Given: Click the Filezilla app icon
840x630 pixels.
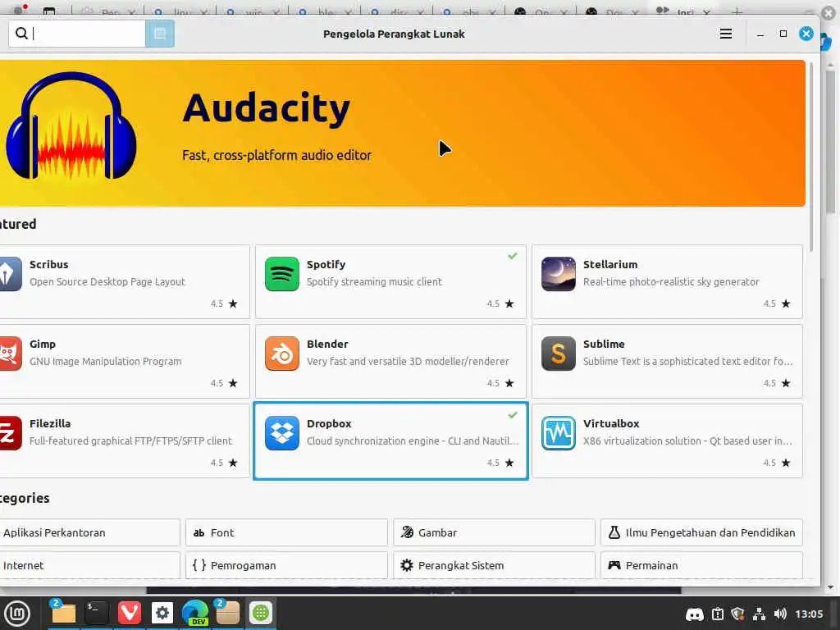Looking at the screenshot, I should click(10, 433).
